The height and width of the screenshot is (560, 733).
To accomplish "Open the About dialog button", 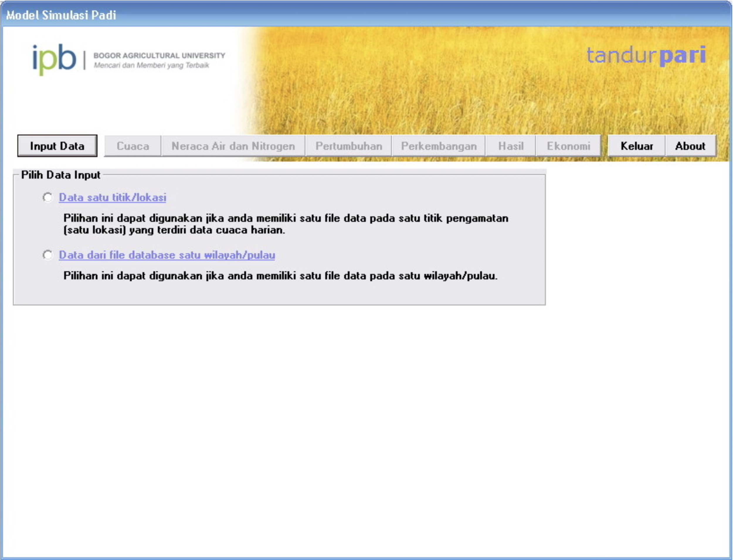I will point(690,146).
